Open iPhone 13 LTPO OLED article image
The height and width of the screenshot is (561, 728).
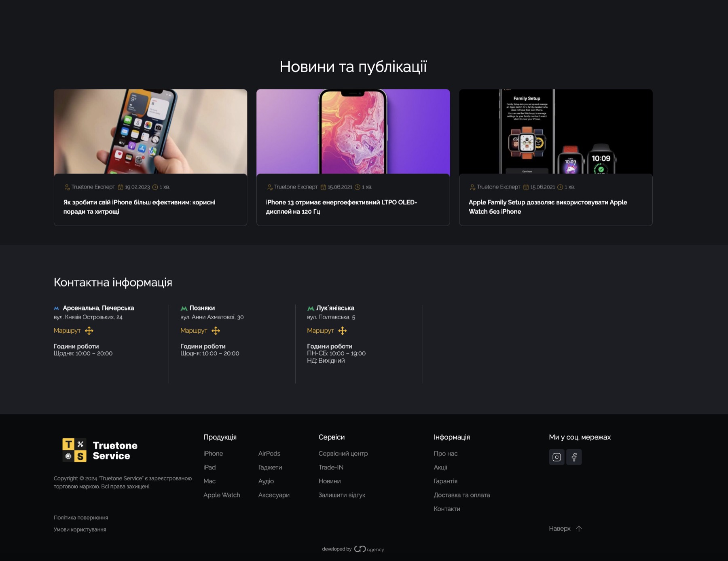[353, 132]
